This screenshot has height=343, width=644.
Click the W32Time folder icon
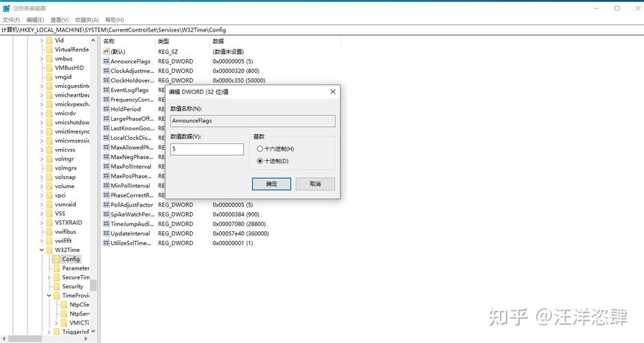(x=49, y=250)
